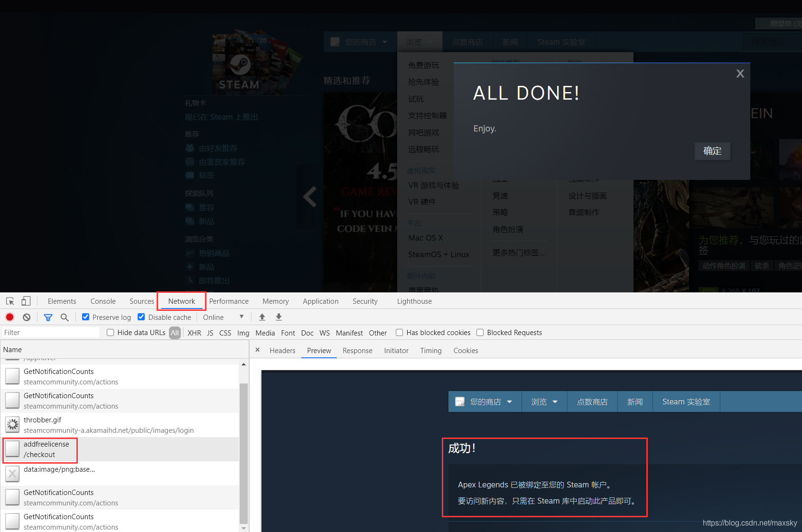Switch to the Response tab
The height and width of the screenshot is (532, 802).
(x=357, y=351)
